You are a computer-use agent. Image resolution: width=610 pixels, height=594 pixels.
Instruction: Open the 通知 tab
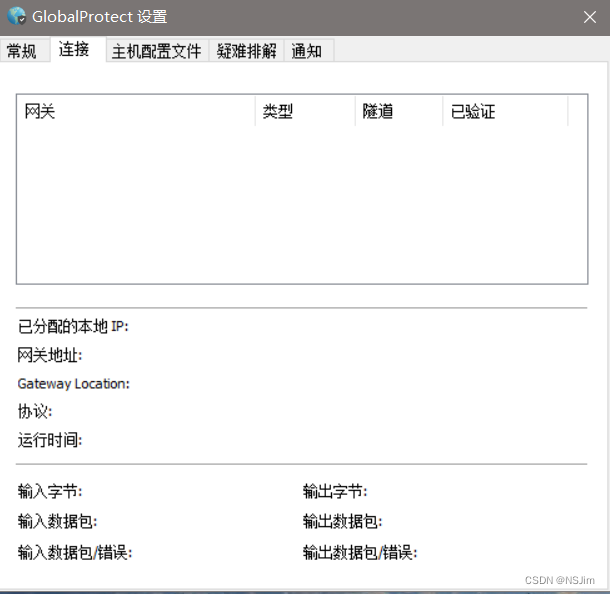click(x=309, y=51)
